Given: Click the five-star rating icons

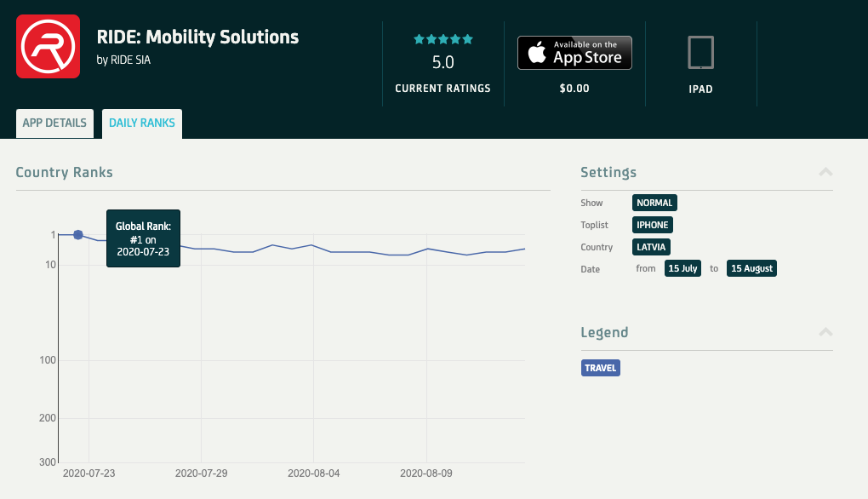Looking at the screenshot, I should (443, 39).
